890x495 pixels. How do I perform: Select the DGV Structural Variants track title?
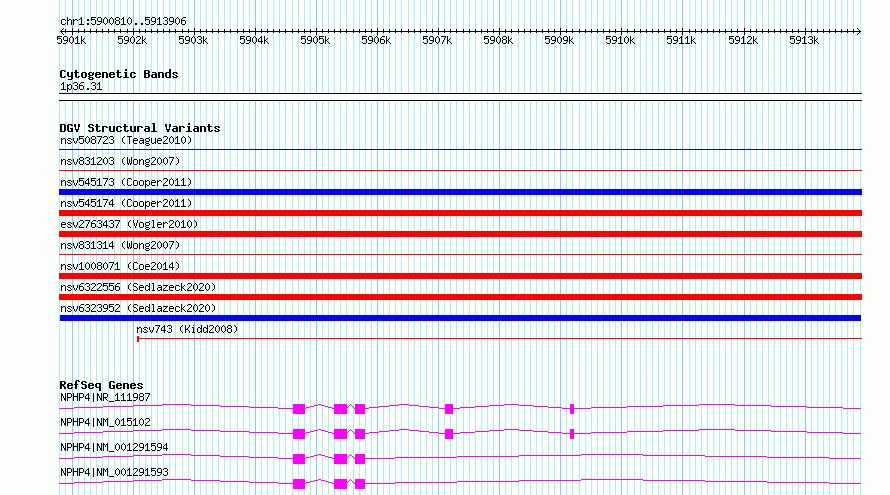pyautogui.click(x=140, y=128)
